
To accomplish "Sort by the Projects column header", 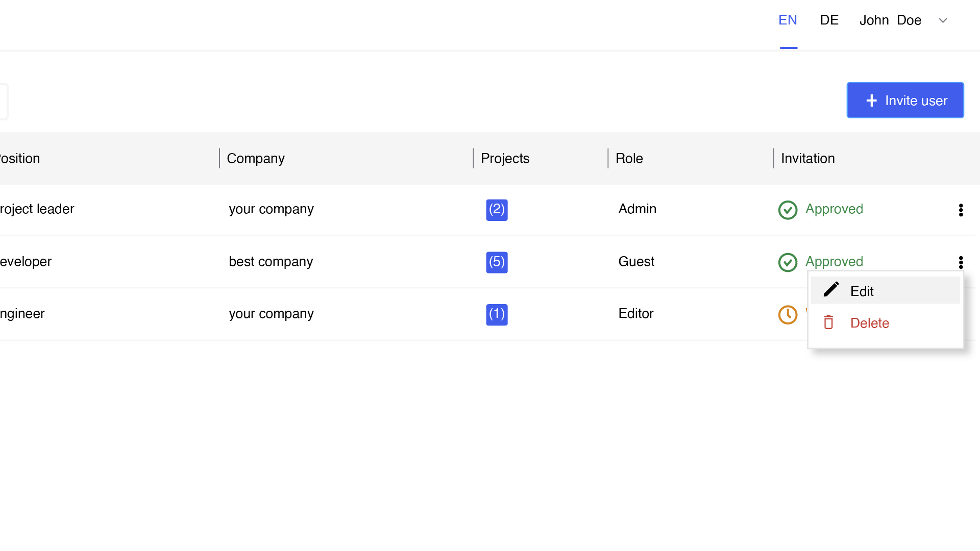I will [505, 158].
